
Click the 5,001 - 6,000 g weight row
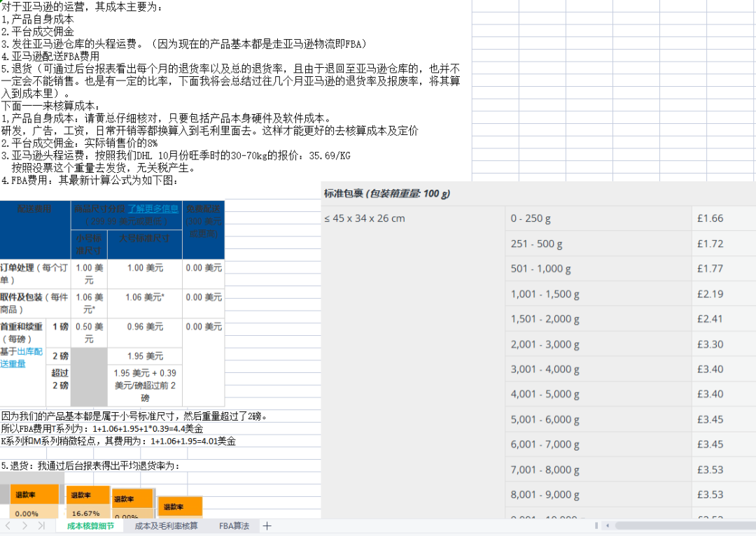pyautogui.click(x=545, y=419)
